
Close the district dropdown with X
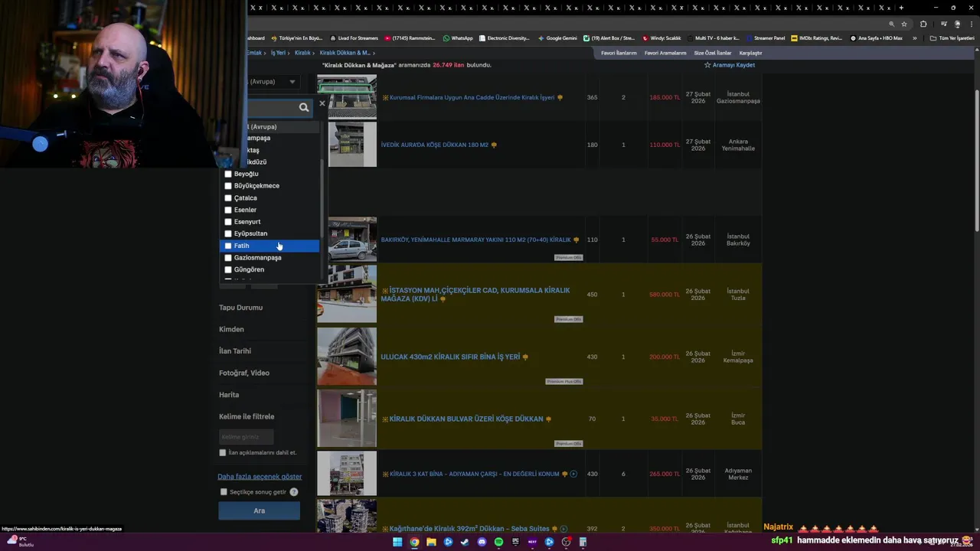(x=322, y=103)
